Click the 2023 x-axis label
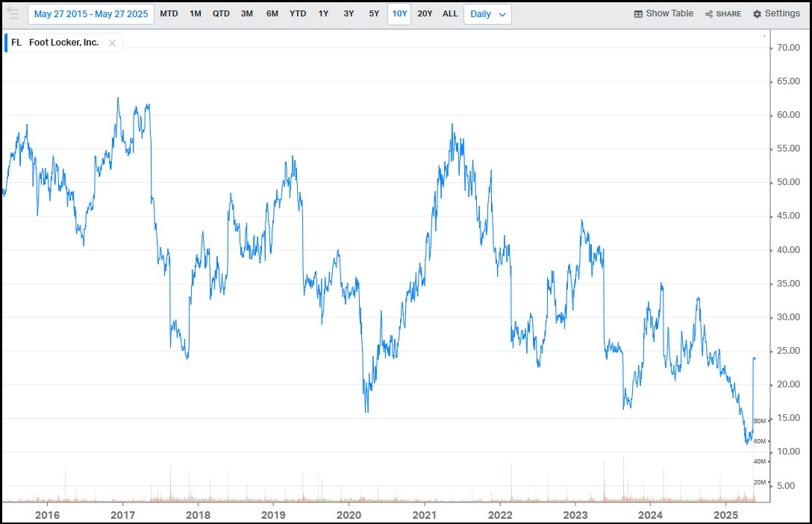812x524 pixels. click(575, 515)
